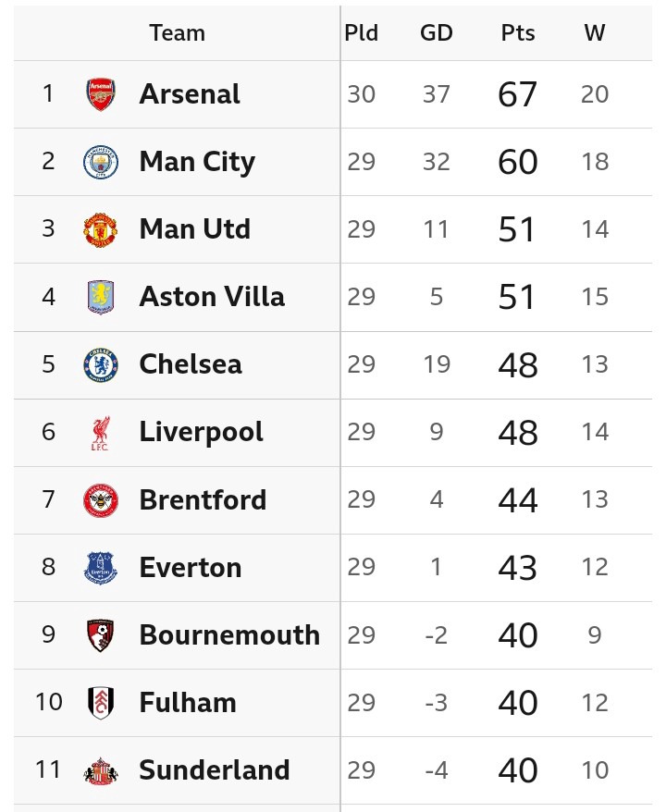Click the Chelsea club crest
The height and width of the screenshot is (812, 666).
tap(100, 364)
